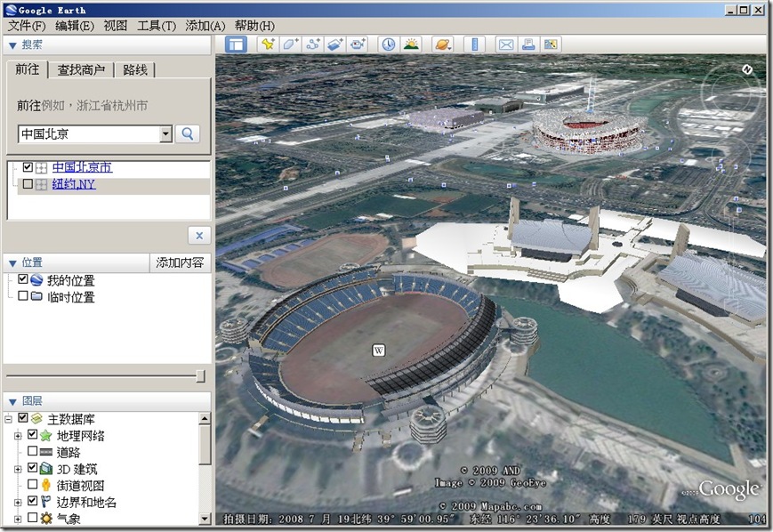773x532 pixels.
Task: Click the 3D 建筑 building icon
Action: tap(46, 469)
